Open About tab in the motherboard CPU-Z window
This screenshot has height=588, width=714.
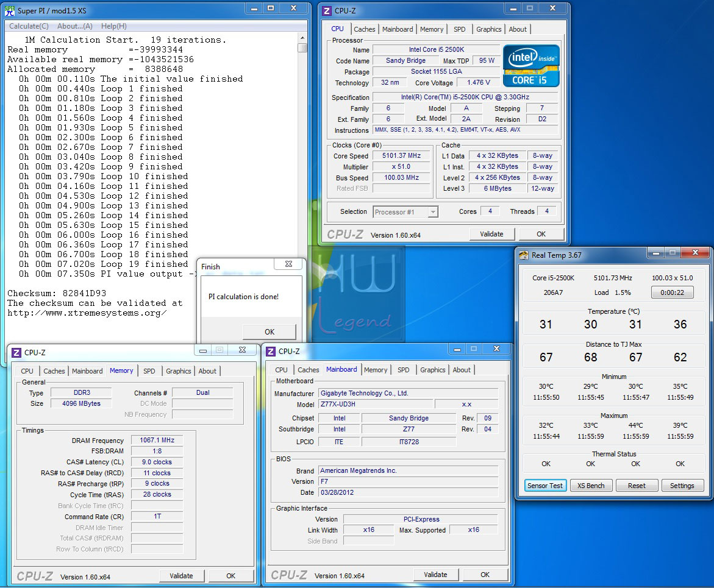click(x=462, y=370)
